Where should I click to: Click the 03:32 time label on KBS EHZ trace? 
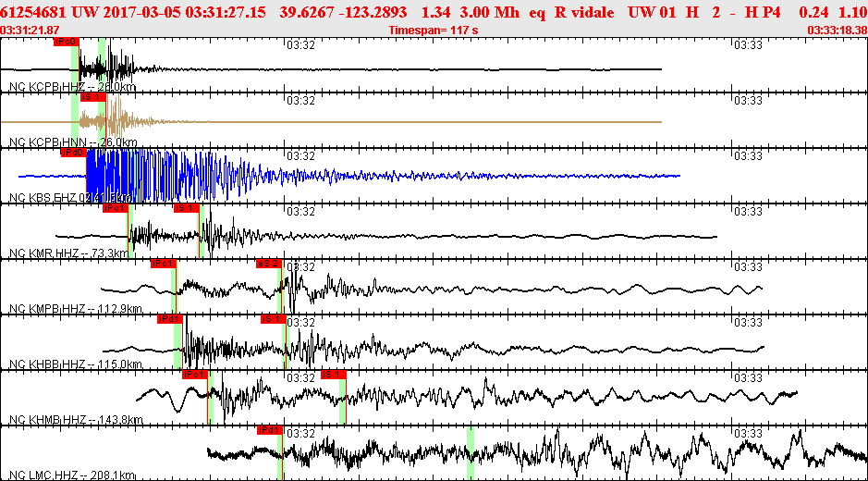[300, 156]
